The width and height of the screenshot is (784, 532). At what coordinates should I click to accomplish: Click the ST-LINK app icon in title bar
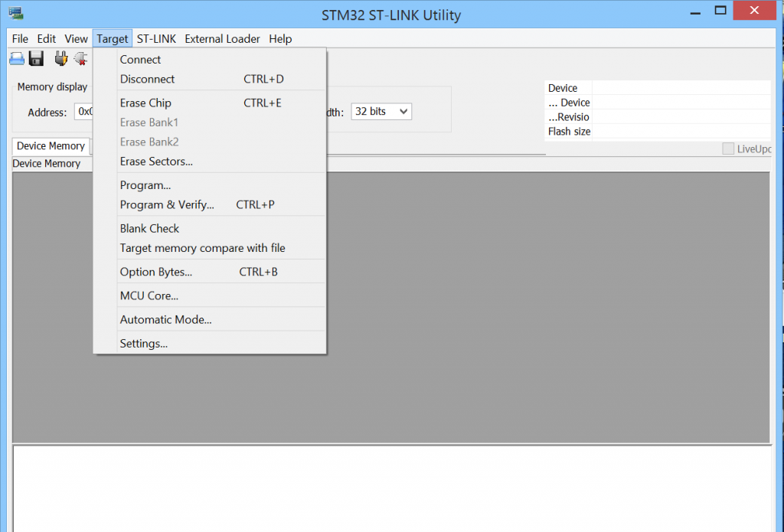click(15, 14)
